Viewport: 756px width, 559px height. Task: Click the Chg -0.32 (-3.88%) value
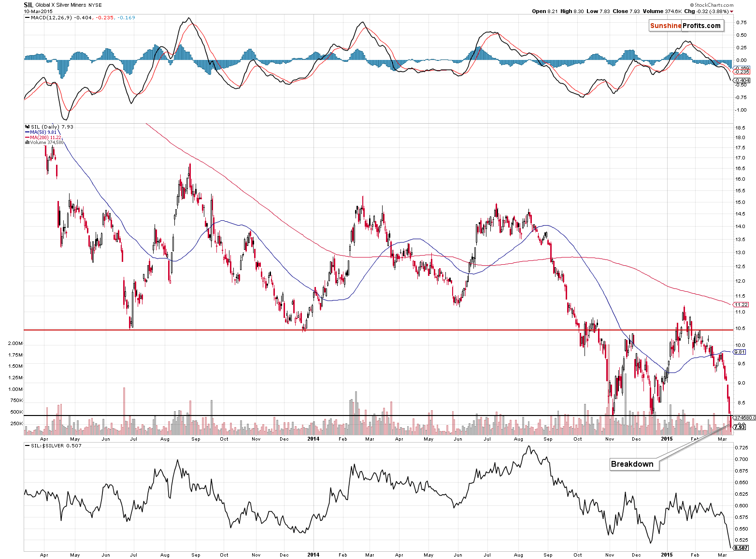click(706, 11)
